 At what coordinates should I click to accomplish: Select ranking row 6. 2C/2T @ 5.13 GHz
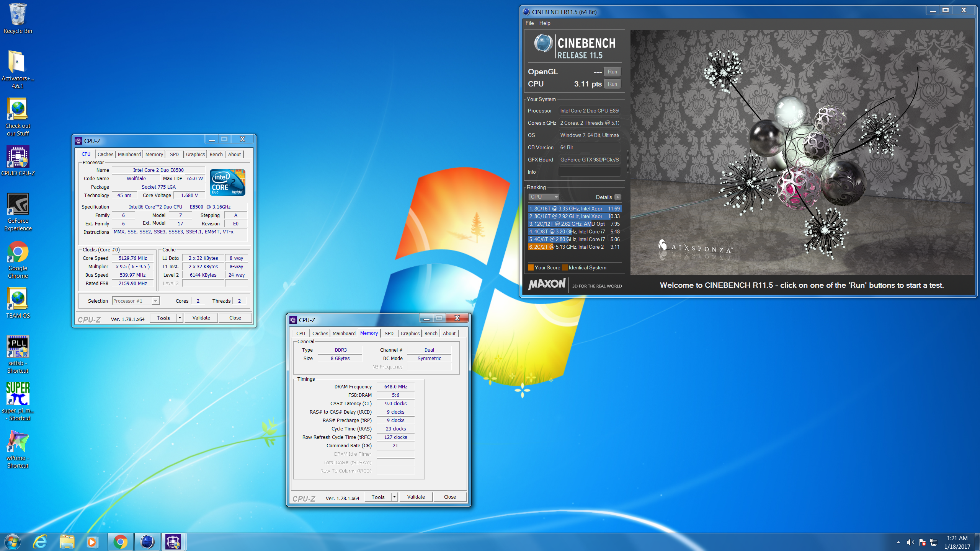tap(575, 247)
